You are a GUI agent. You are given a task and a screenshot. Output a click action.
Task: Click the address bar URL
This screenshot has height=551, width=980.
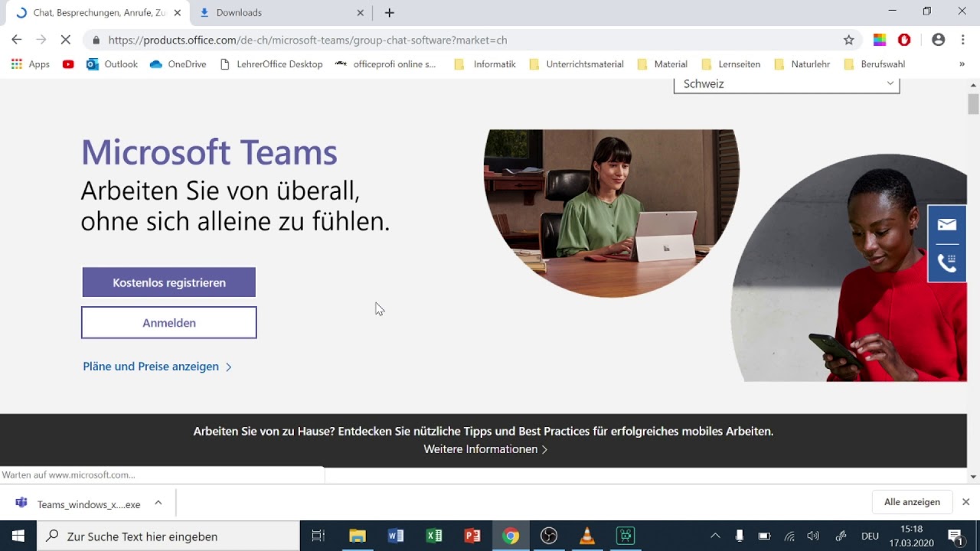click(308, 40)
